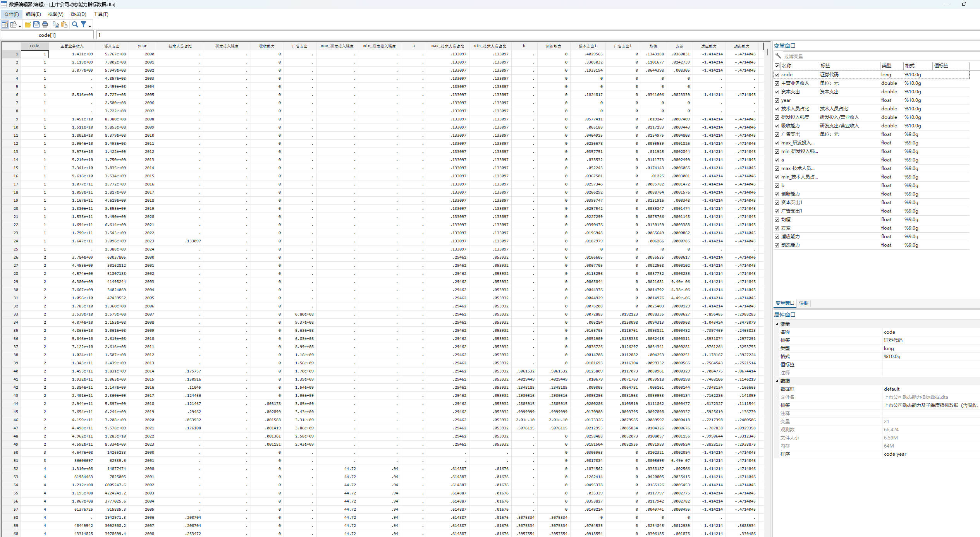Screen dimensions: 980x537
Task: Click the paste clipboard icon
Action: pyautogui.click(x=64, y=24)
